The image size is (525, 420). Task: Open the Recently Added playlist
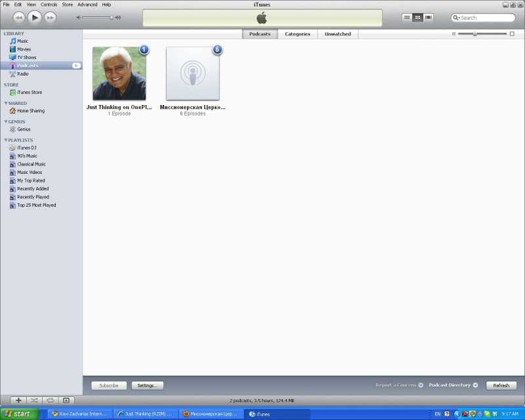pyautogui.click(x=33, y=188)
